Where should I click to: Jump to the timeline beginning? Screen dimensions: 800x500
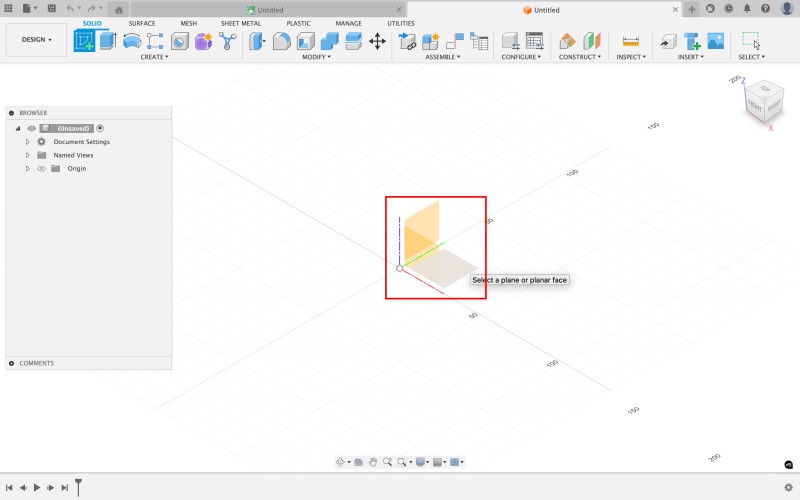point(9,488)
